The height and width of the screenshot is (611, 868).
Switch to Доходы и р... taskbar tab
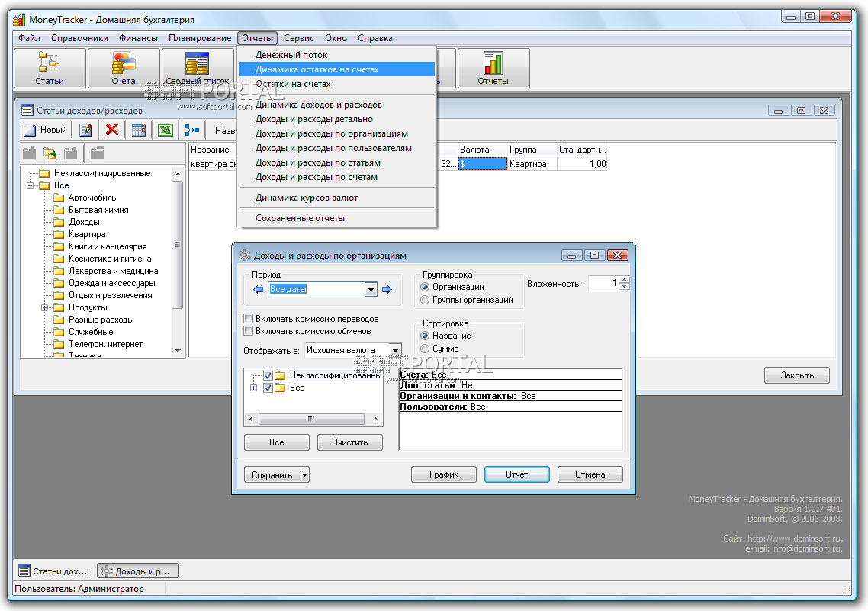point(138,571)
